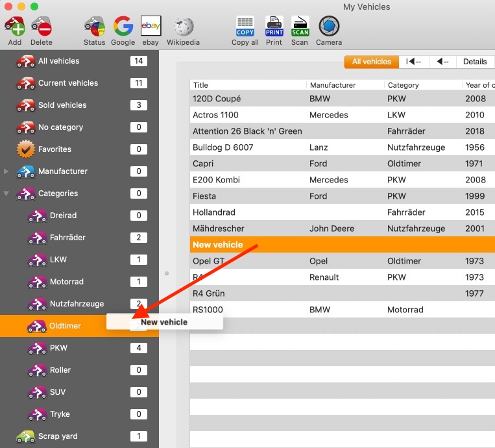
Task: Click the PKW category car icon
Action: click(37, 348)
